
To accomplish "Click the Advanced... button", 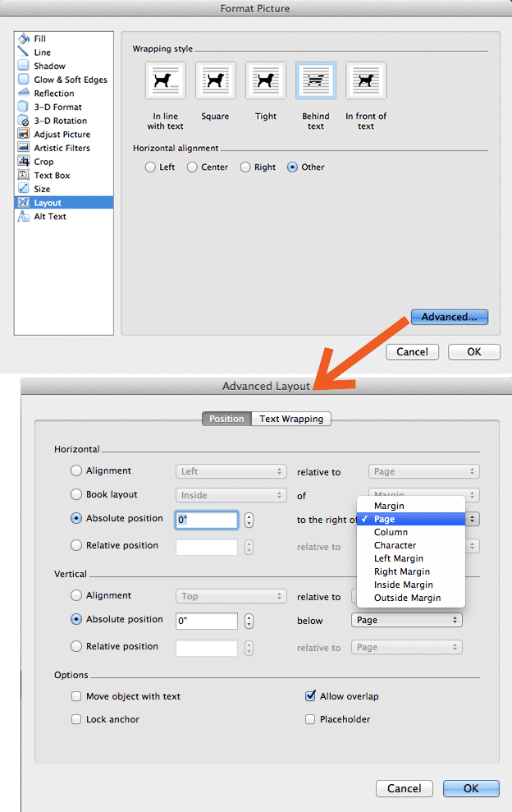I will 450,317.
